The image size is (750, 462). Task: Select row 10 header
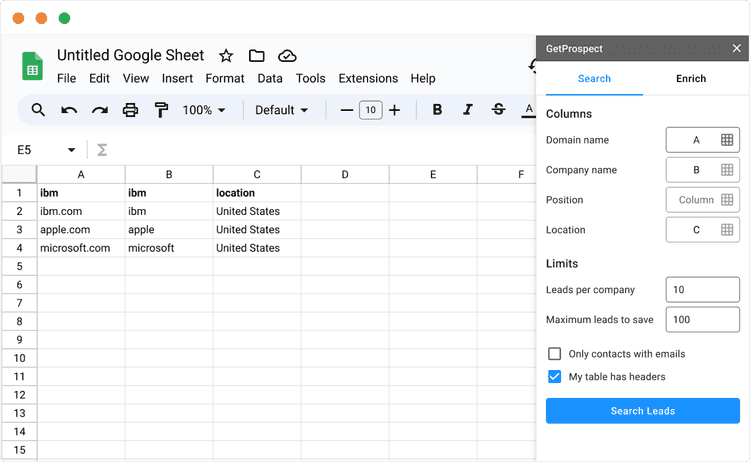click(19, 358)
